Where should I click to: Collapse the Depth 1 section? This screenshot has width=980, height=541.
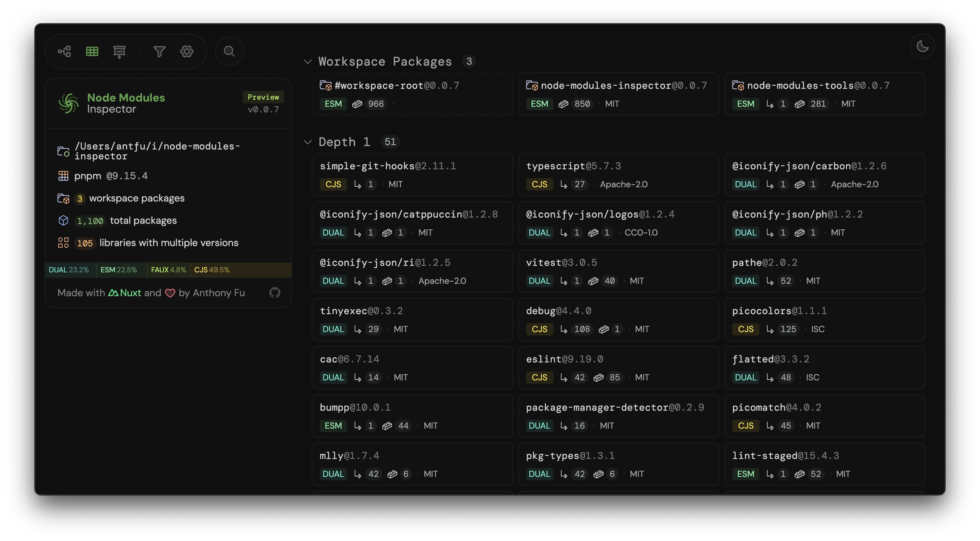[x=308, y=142]
